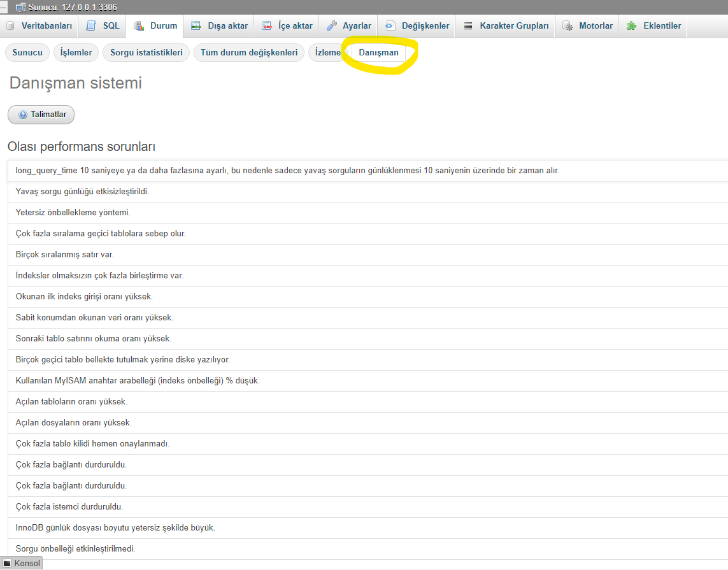Viewport: 728px width, 570px height.
Task: Open the Dışa aktar tab
Action: (x=219, y=26)
